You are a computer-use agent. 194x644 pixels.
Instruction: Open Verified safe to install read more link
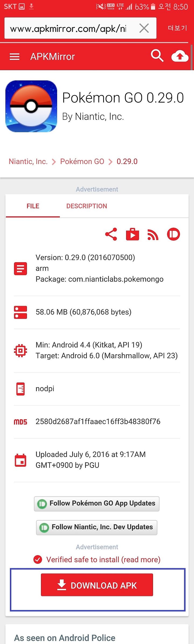tap(103, 560)
